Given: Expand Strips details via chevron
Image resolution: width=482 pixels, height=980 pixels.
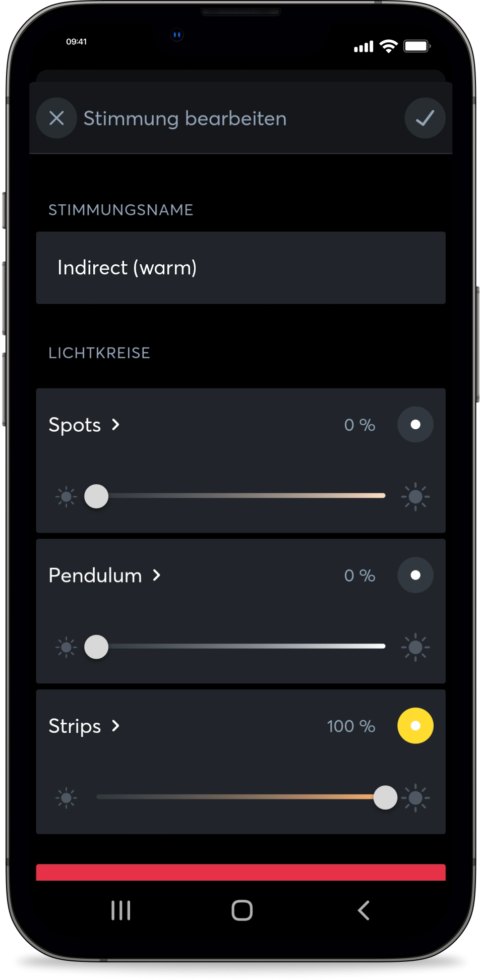Looking at the screenshot, I should pyautogui.click(x=116, y=726).
